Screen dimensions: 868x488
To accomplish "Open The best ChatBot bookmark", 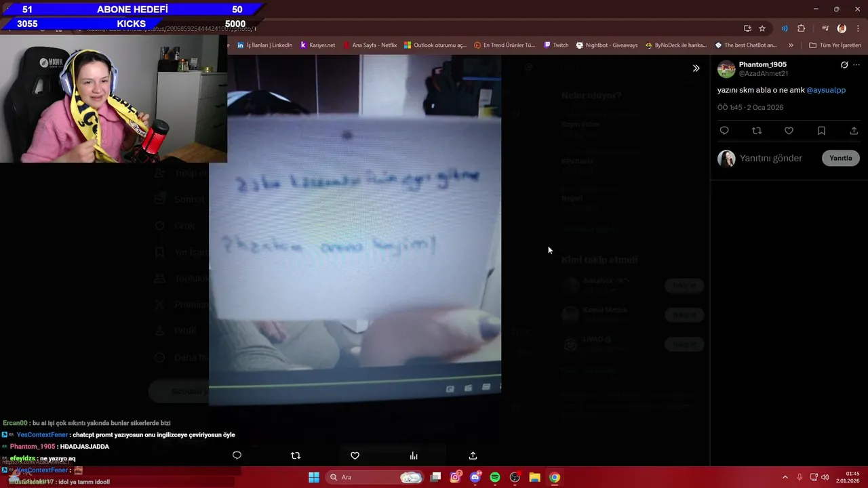I will (x=746, y=45).
